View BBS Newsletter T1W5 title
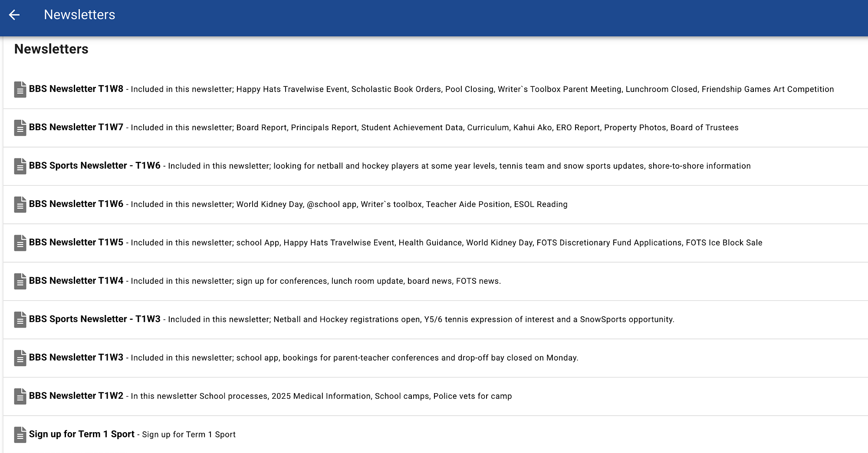The height and width of the screenshot is (453, 868). (x=76, y=243)
